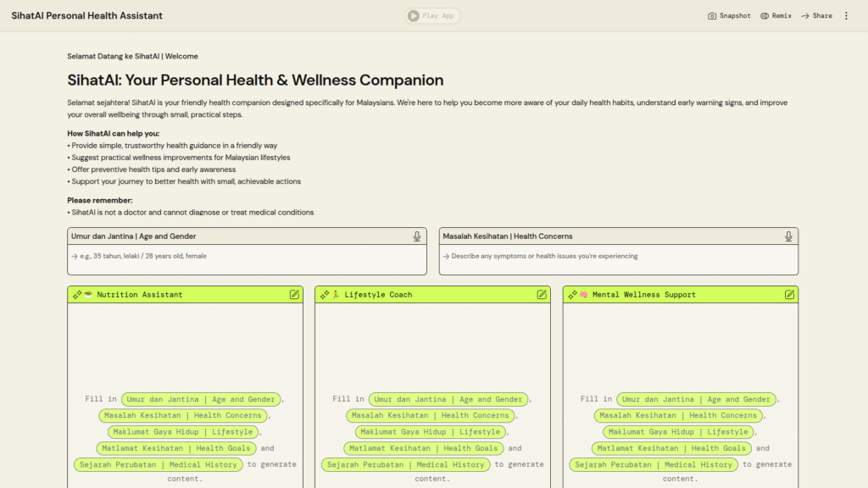Open the Share option
Image resolution: width=868 pixels, height=488 pixels.
[816, 15]
